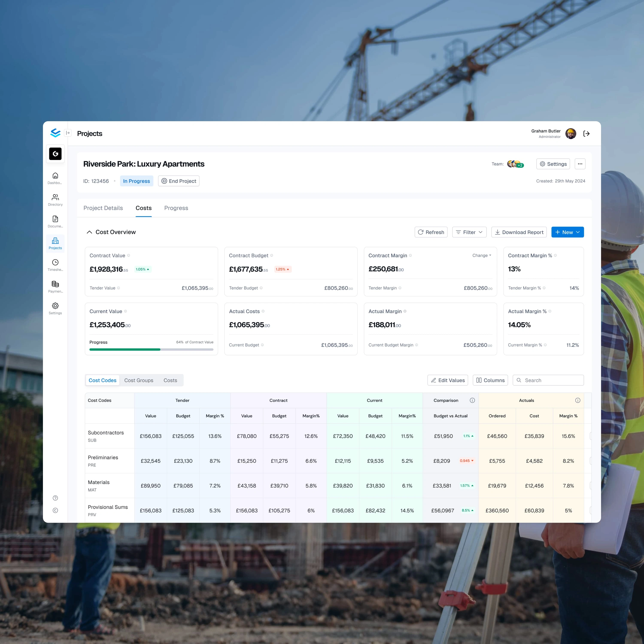Screen dimensions: 644x644
Task: Open the three-dot more options button
Action: coord(580,164)
